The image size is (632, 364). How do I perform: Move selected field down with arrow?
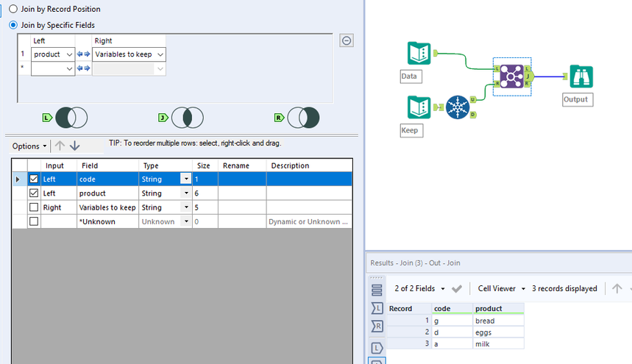(74, 146)
